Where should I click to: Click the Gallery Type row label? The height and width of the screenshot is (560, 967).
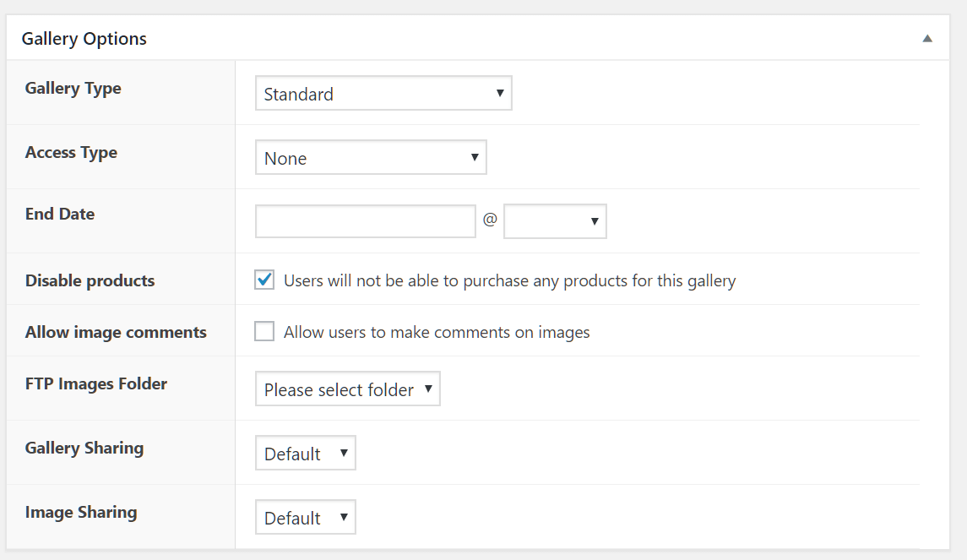click(73, 89)
